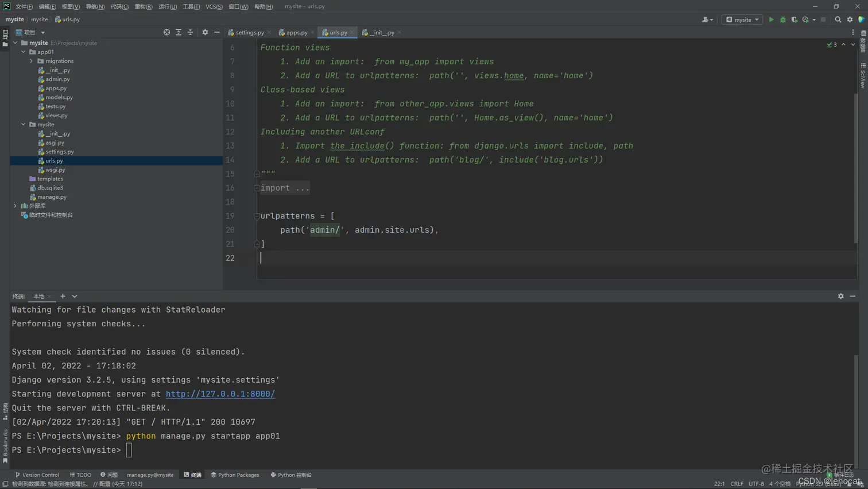Open dropdown arrow next to profiler icon
The width and height of the screenshot is (868, 489).
814,20
